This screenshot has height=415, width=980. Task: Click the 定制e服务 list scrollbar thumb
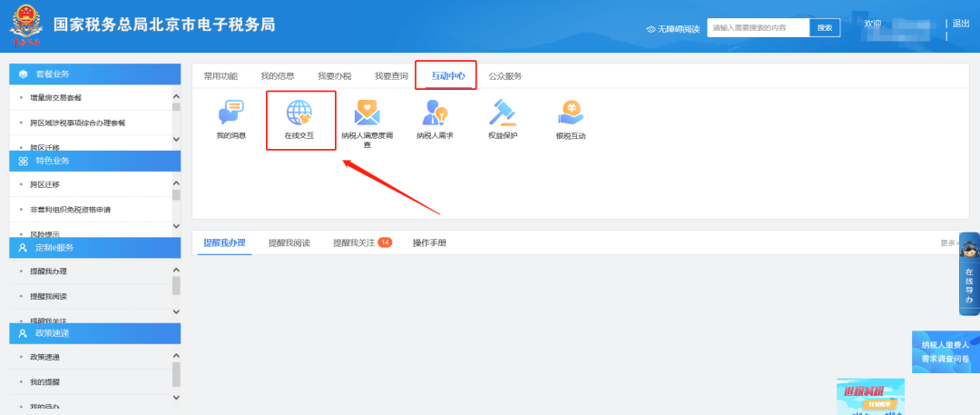click(x=176, y=285)
